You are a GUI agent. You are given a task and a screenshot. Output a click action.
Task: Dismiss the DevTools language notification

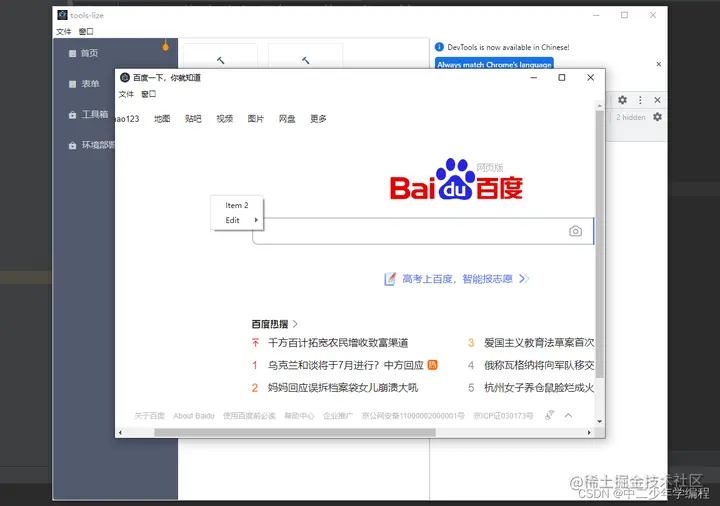pos(658,64)
